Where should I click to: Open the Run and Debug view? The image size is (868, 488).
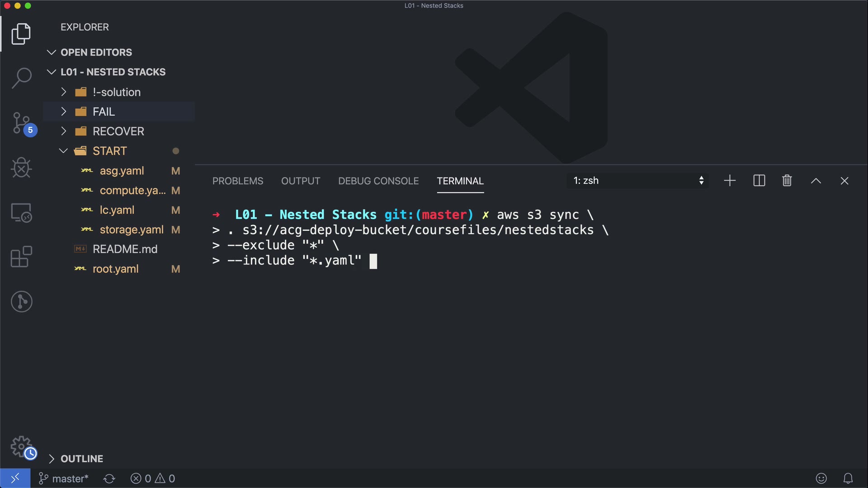pos(21,168)
